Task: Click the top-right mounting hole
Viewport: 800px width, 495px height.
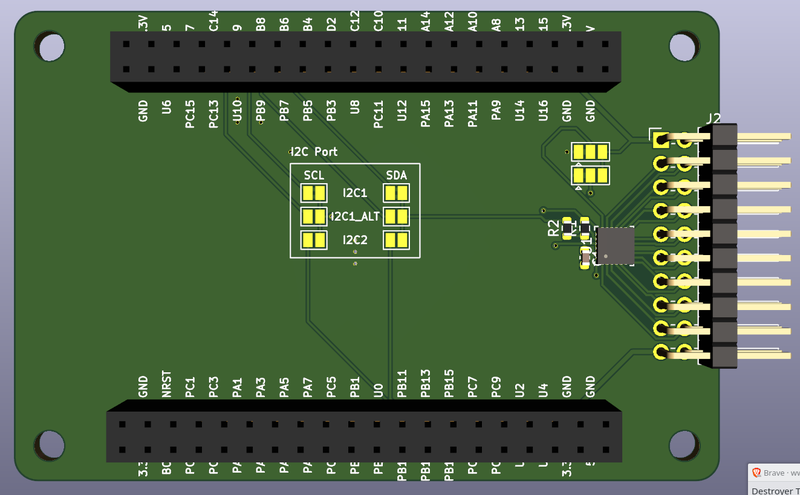Action: click(x=683, y=45)
